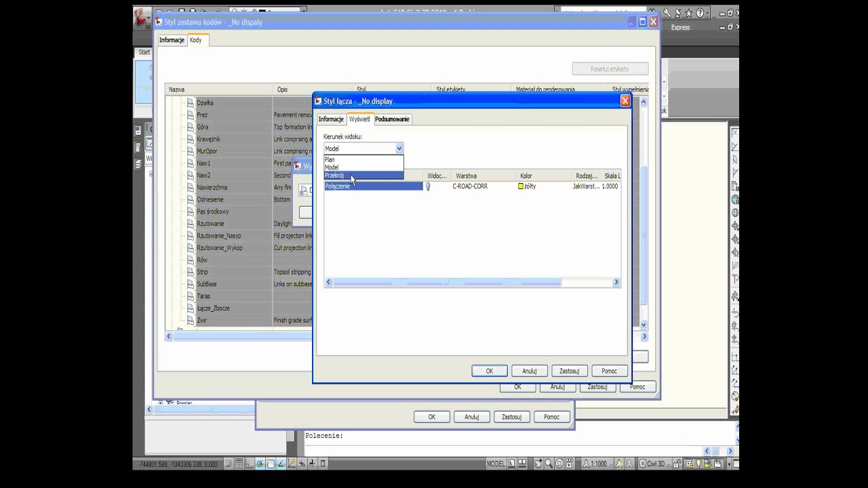Pick Model option in the dropdown list
Screen dimensions: 868x488
pos(363,167)
